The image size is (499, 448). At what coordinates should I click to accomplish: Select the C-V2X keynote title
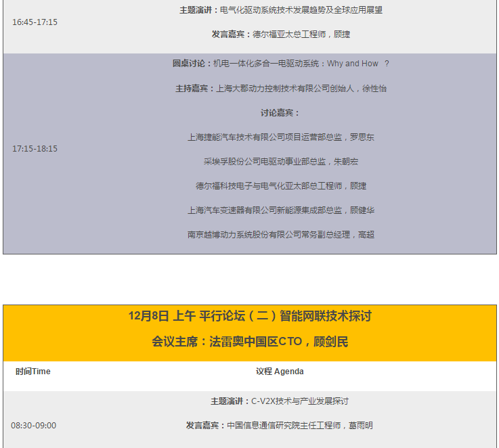point(280,401)
